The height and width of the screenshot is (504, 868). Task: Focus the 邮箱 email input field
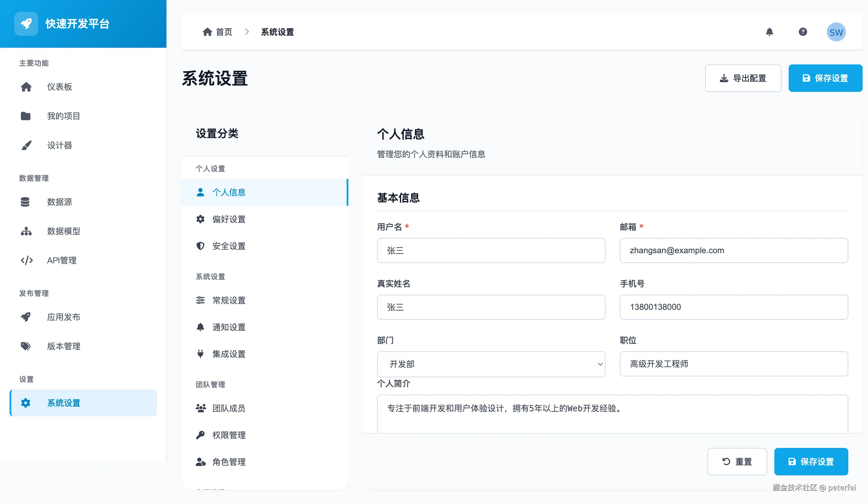coord(733,250)
